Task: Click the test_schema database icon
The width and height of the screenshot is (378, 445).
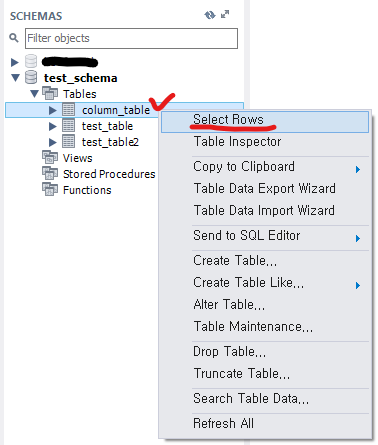Action: 31,78
